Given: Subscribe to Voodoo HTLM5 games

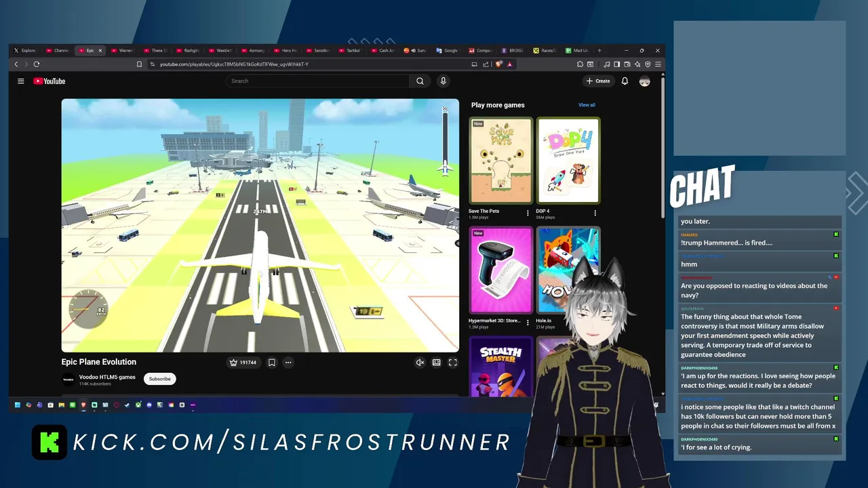Looking at the screenshot, I should tap(160, 379).
